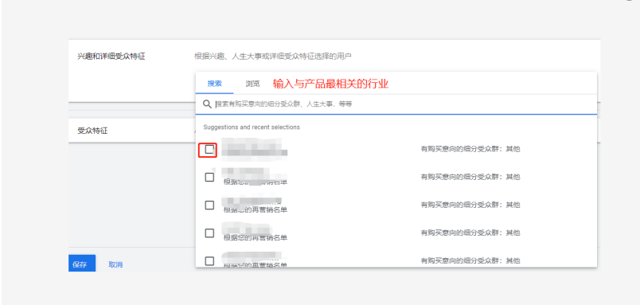Click the magnifier search icon
This screenshot has height=305, width=644.
(208, 104)
